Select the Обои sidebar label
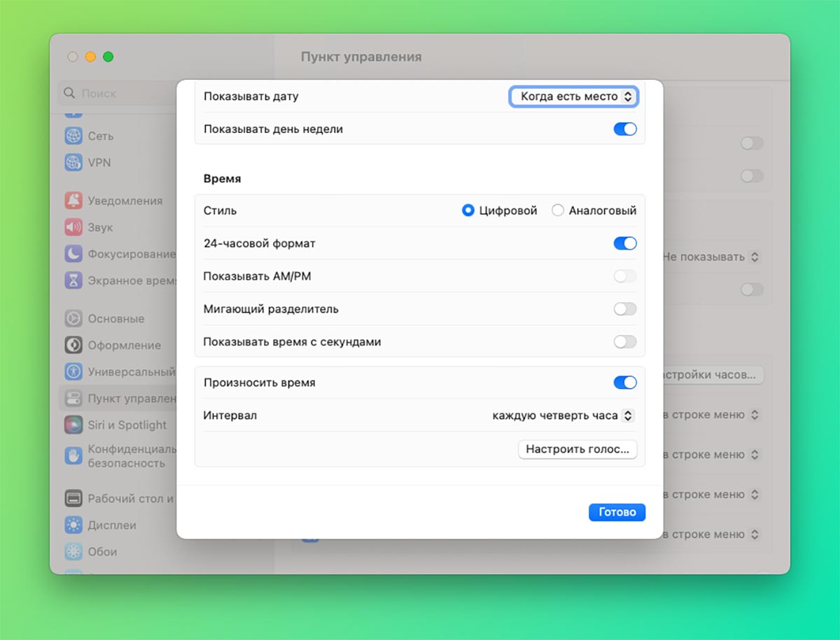This screenshot has height=640, width=840. click(102, 552)
